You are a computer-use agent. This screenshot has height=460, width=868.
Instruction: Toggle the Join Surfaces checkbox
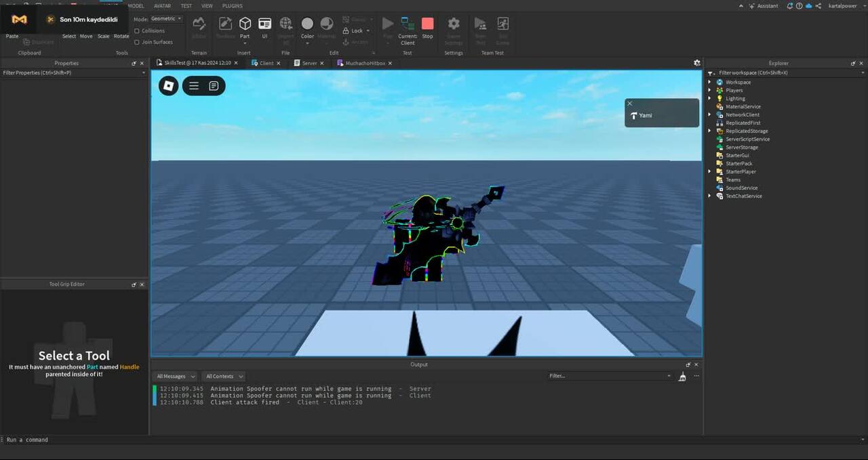(136, 42)
